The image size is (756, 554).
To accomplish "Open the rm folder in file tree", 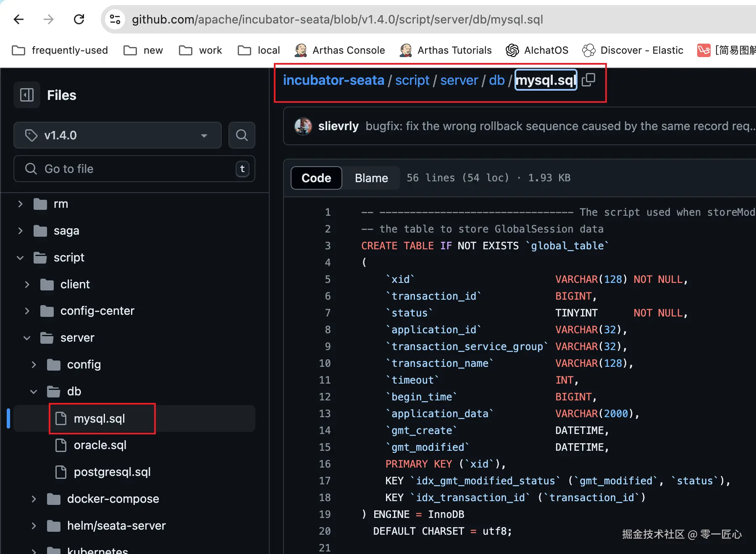I will (x=61, y=204).
